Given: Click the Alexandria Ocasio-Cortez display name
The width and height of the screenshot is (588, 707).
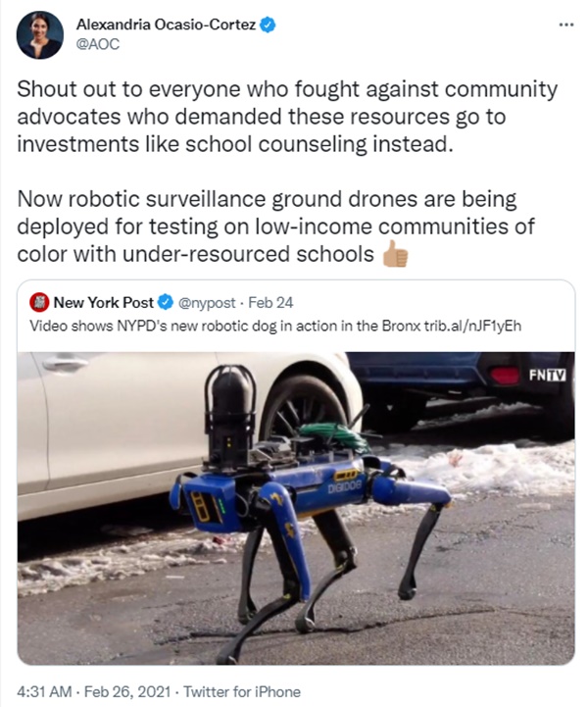Looking at the screenshot, I should coord(167,25).
